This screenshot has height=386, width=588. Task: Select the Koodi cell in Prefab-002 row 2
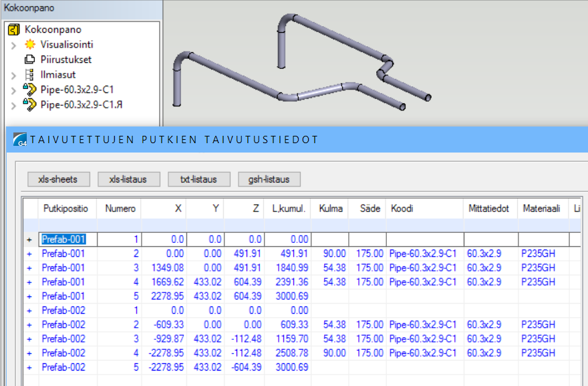pos(423,324)
